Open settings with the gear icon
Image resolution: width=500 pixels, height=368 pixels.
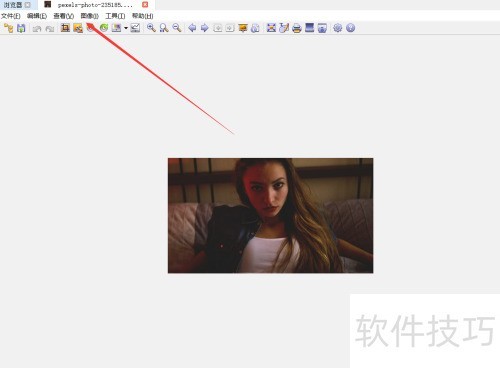coord(338,28)
